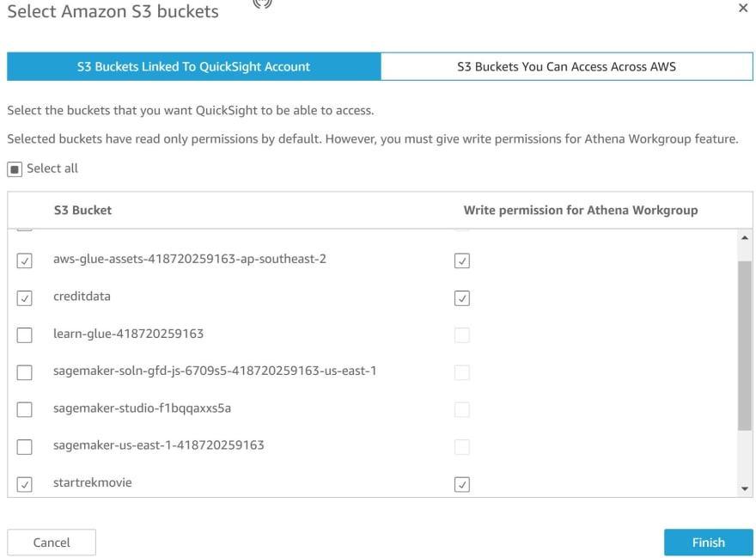Click the bucket list scroll up arrow
This screenshot has height=558, width=756.
click(x=745, y=237)
